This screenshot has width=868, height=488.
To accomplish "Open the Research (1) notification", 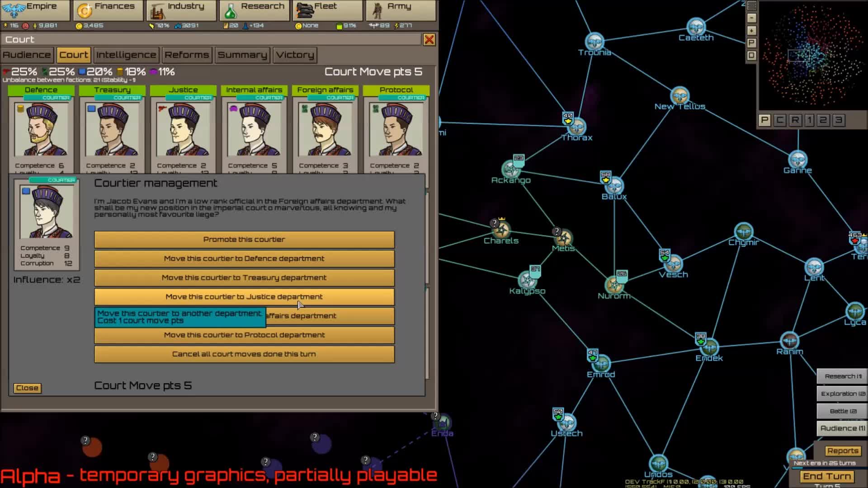I will 843,376.
